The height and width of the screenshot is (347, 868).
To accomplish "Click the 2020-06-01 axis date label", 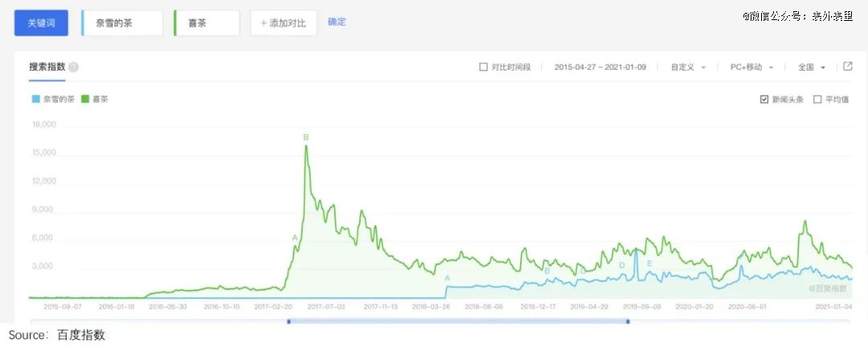I will (x=747, y=306).
